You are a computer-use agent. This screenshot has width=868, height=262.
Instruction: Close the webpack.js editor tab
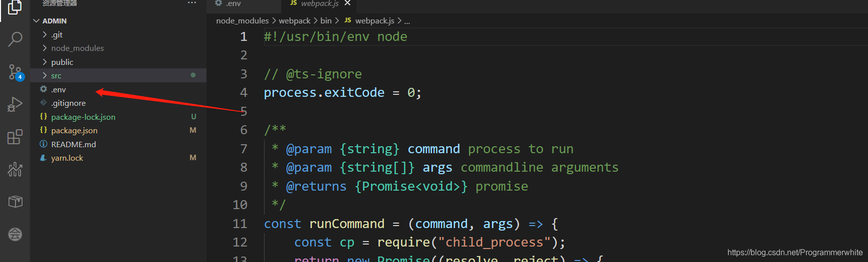[x=347, y=3]
